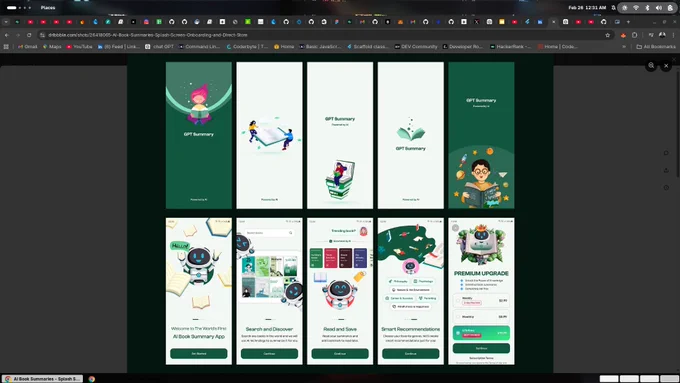Close the shot lightbox overlay
The image size is (680, 383).
(666, 66)
